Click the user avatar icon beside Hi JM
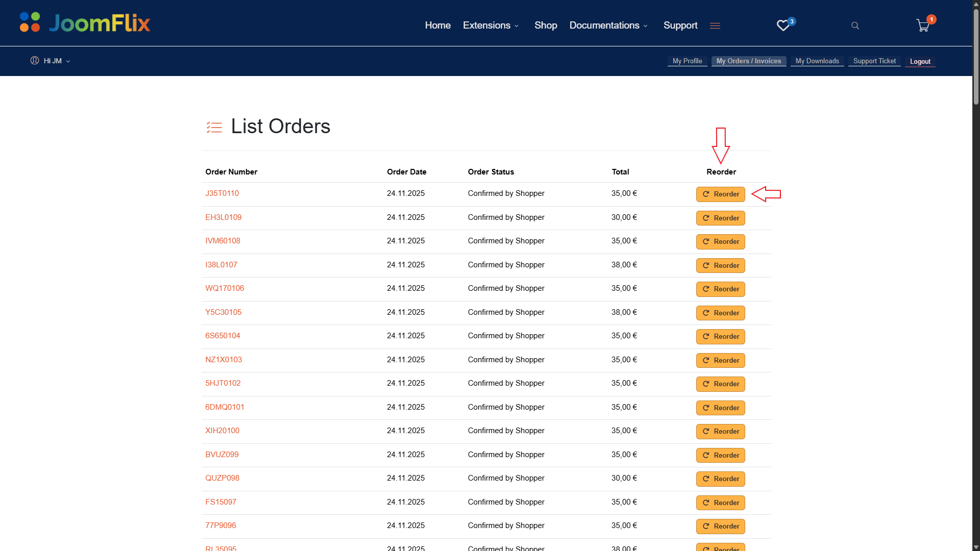The image size is (980, 551). pos(35,61)
